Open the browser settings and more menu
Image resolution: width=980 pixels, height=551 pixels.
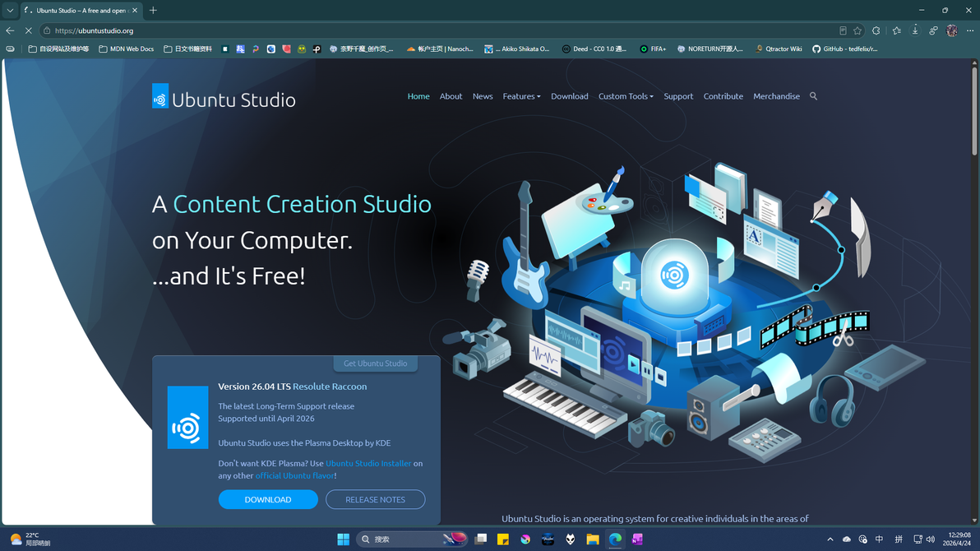[x=970, y=30]
